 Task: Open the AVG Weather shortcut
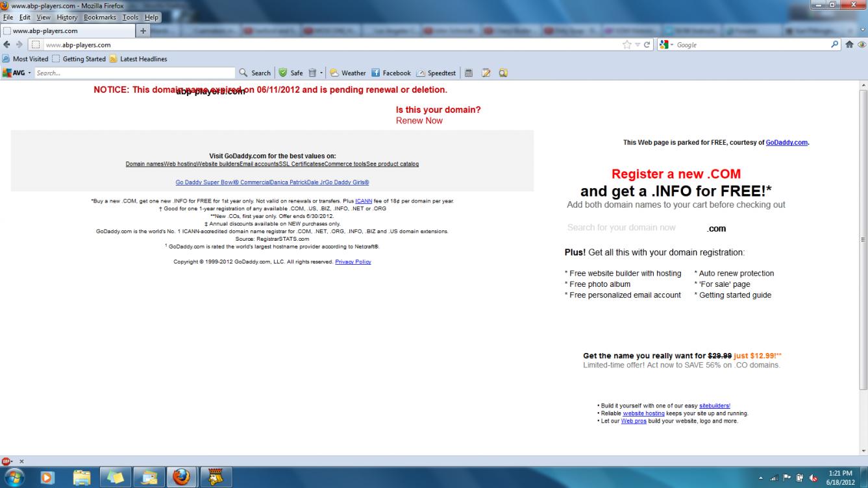(347, 73)
